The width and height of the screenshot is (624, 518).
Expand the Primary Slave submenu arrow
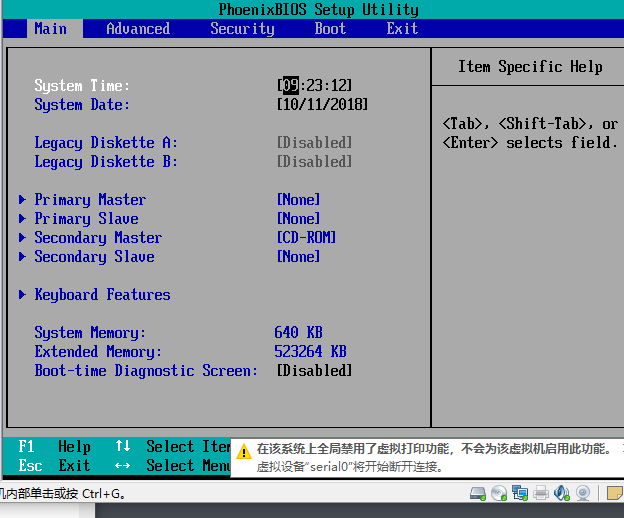point(22,218)
